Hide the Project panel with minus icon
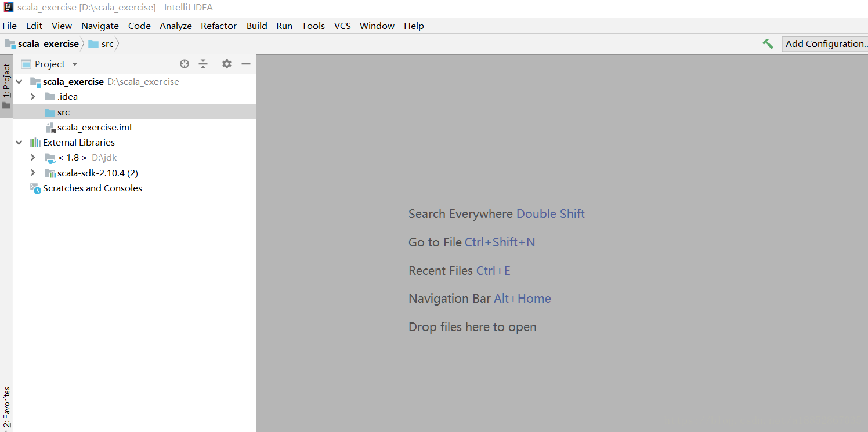Screen dimensions: 868x432 [246, 64]
